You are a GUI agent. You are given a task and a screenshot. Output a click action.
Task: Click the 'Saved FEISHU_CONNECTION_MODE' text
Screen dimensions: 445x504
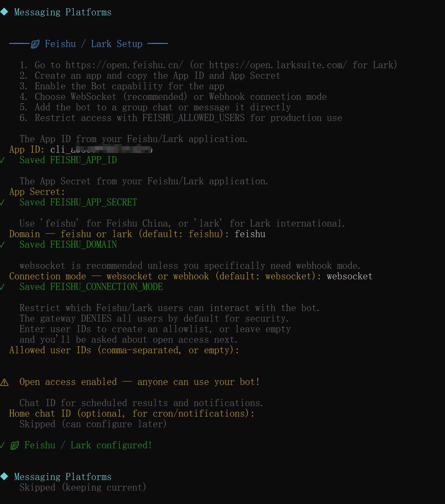tap(91, 287)
